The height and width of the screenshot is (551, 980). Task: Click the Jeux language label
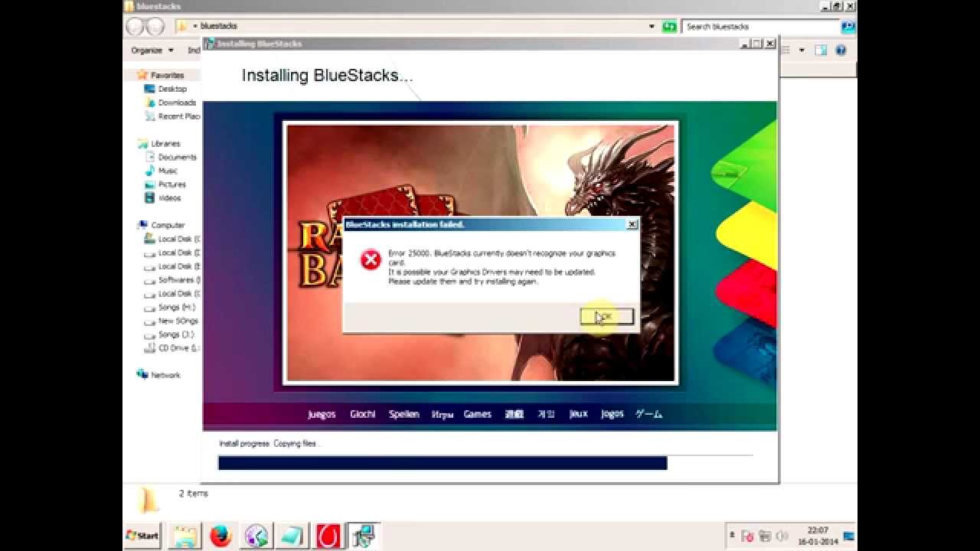[x=578, y=414]
